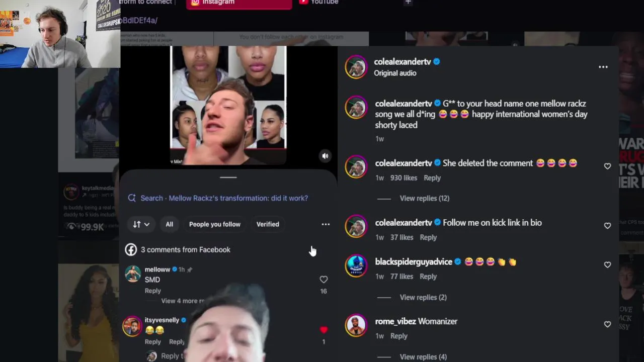Click the three-dot comment filter options
Screen dimensions: 644x362
pos(326,224)
